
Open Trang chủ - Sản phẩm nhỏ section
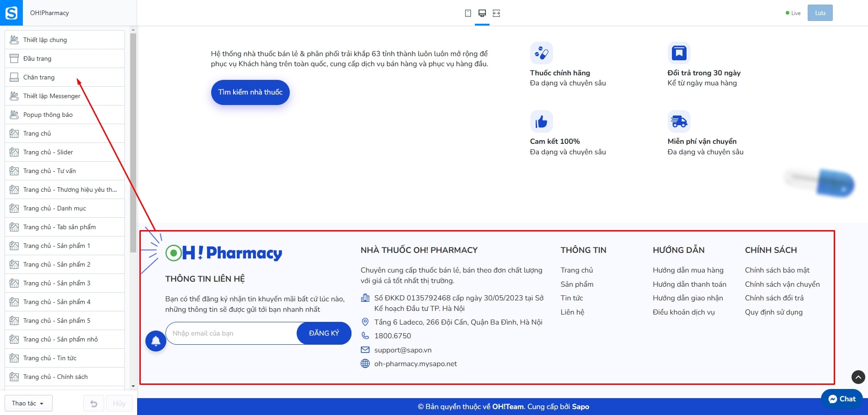[x=64, y=339]
